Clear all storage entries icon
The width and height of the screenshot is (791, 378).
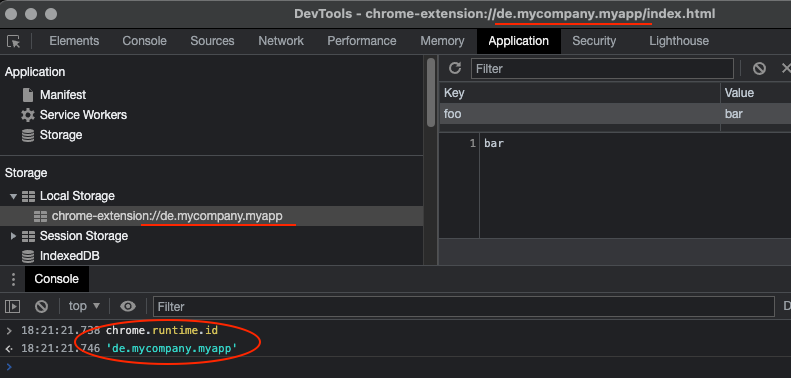click(x=759, y=69)
